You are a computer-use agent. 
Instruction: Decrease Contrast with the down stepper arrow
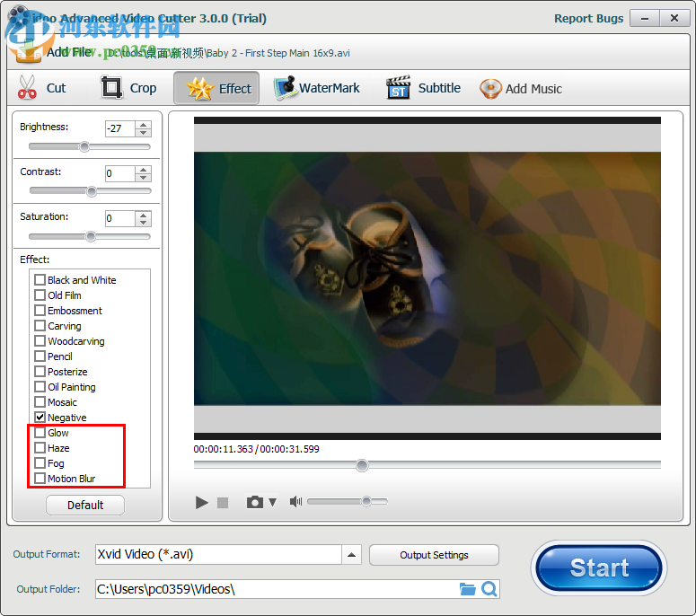tap(143, 178)
